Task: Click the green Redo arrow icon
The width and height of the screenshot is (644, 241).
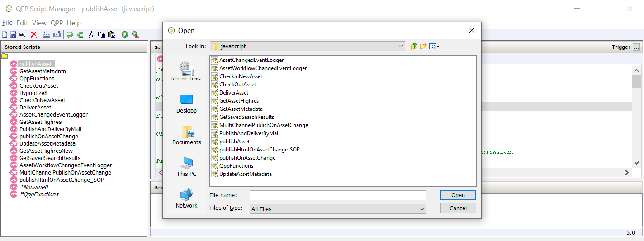Action: point(80,34)
